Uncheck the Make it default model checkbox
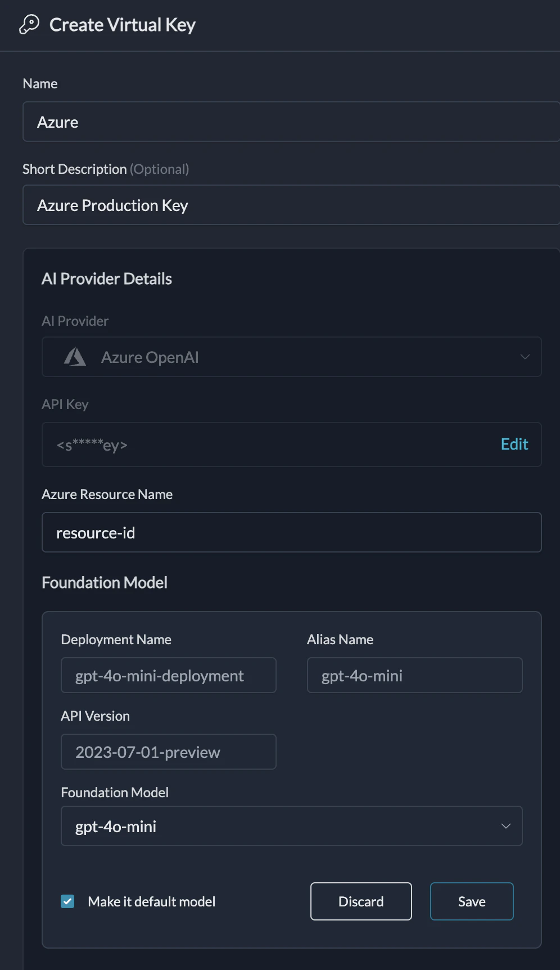This screenshot has height=970, width=560. pos(67,901)
